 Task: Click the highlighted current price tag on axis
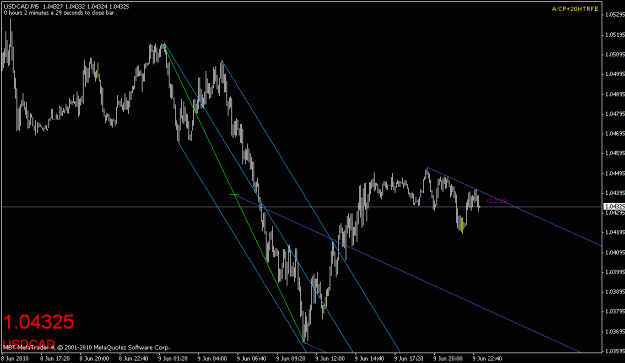coord(614,206)
